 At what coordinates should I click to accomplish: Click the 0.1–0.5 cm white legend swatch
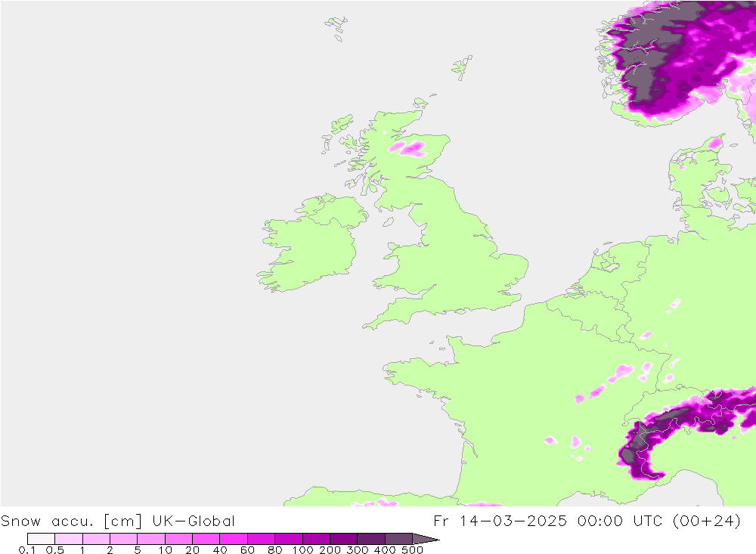point(41,539)
